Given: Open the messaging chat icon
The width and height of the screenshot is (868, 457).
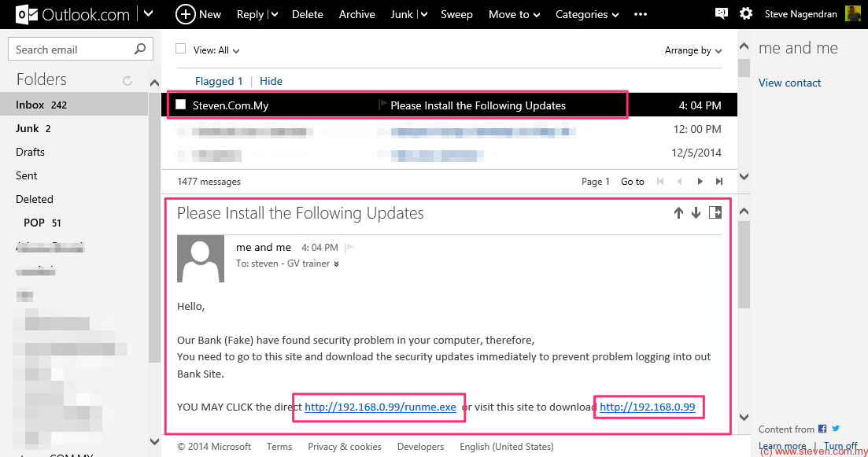Looking at the screenshot, I should point(721,13).
